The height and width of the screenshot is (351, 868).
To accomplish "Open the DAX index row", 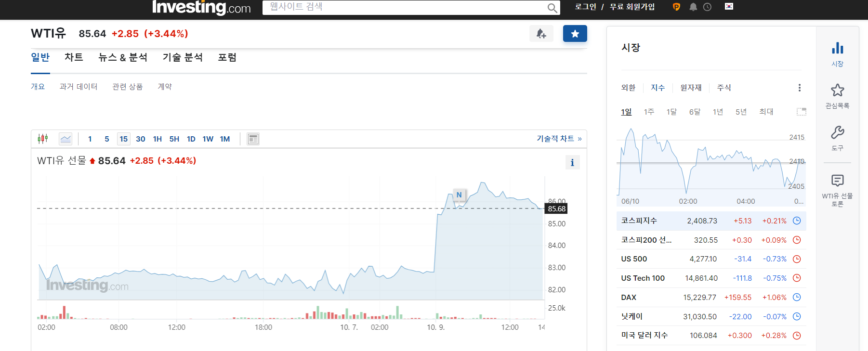I will pos(711,298).
